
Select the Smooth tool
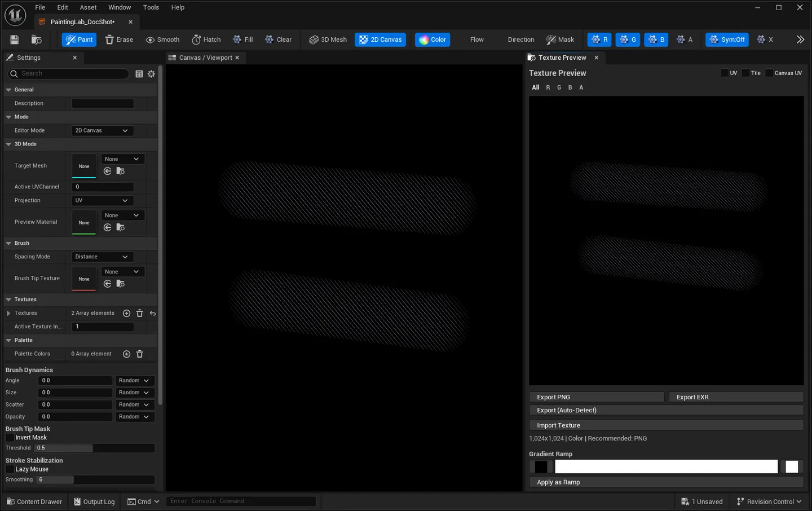(x=162, y=39)
